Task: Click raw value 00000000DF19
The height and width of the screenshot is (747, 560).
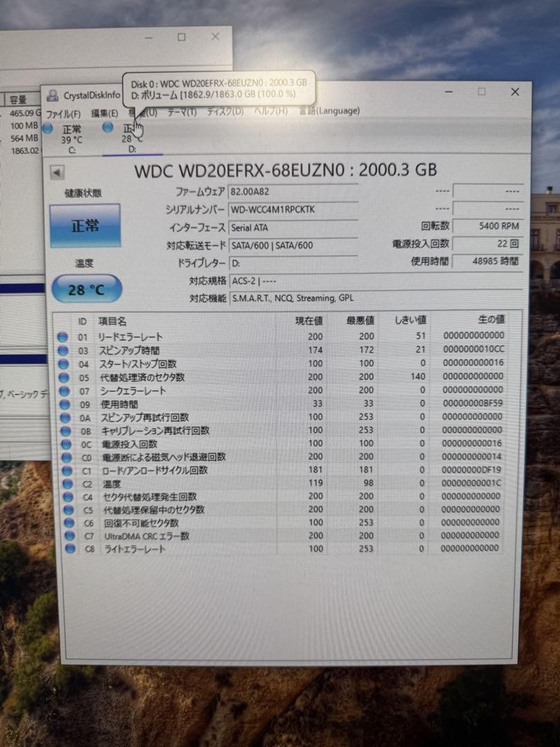Action: coord(472,470)
